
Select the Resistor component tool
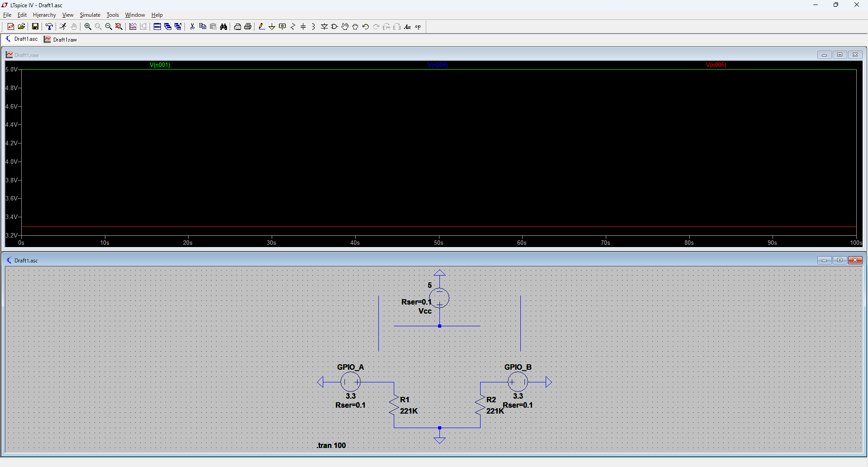pyautogui.click(x=293, y=27)
